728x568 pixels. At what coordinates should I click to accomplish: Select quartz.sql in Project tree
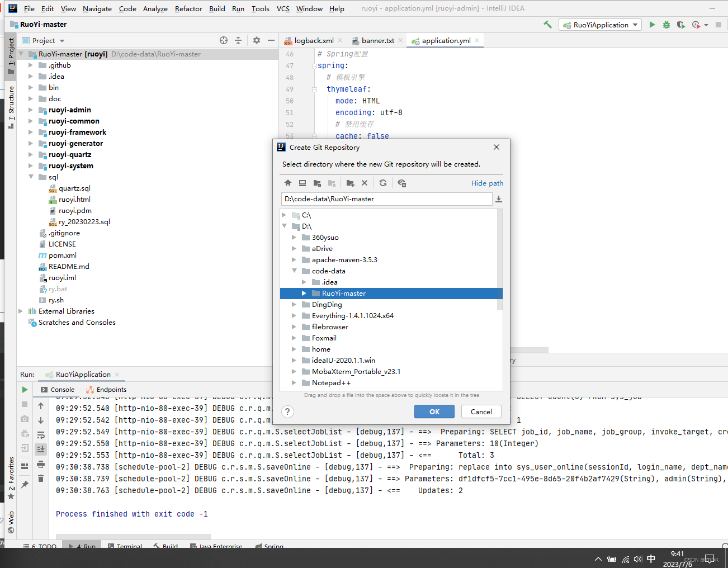74,188
